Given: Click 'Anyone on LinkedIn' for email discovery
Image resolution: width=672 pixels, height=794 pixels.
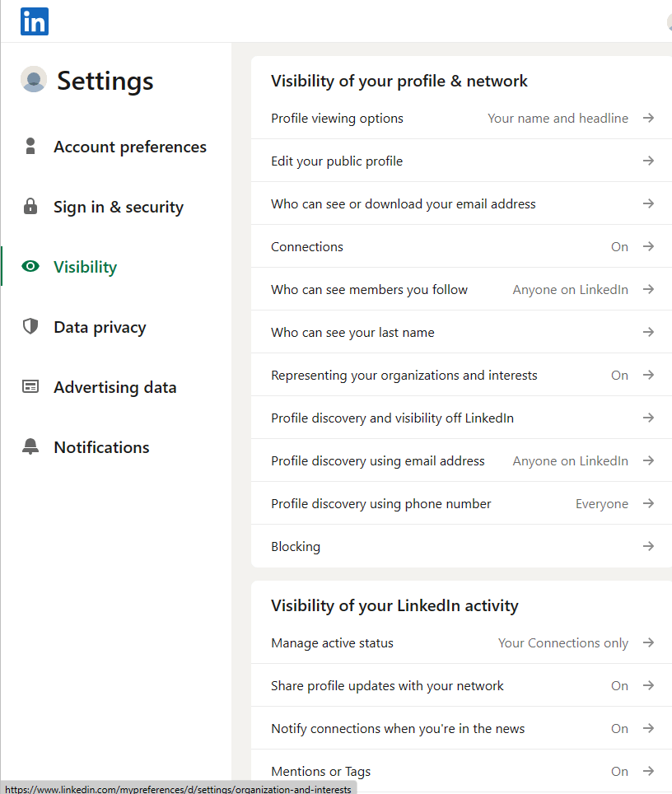Looking at the screenshot, I should click(570, 461).
